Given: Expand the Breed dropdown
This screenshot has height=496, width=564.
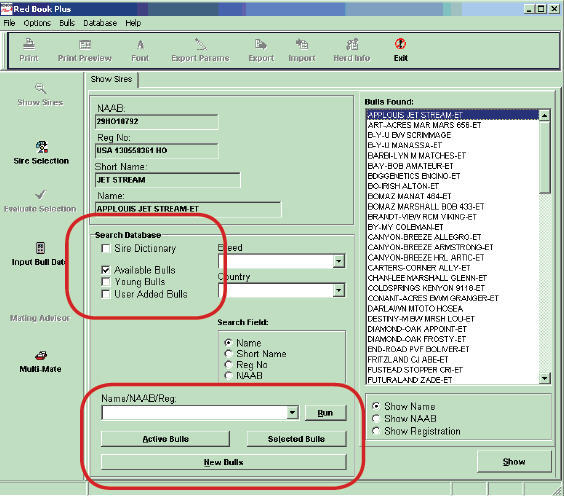Looking at the screenshot, I should click(x=338, y=261).
